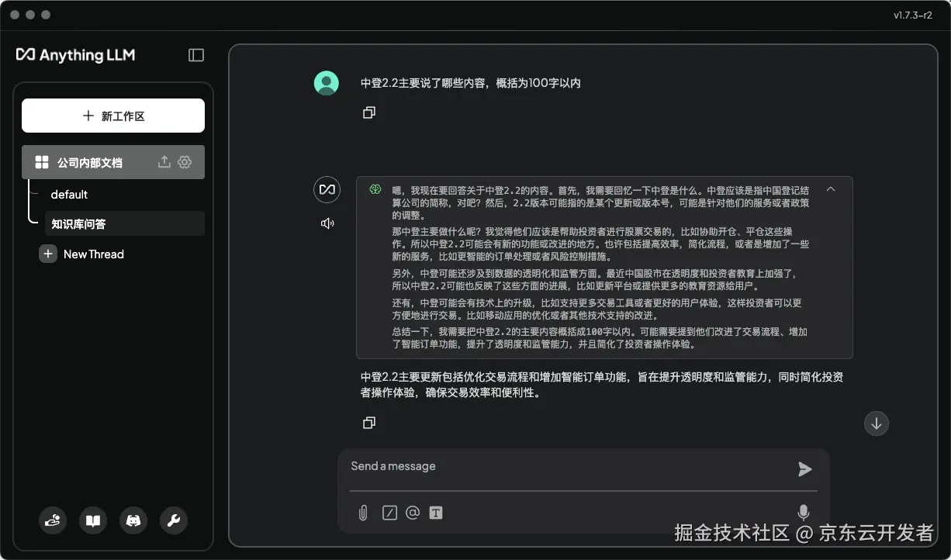Copy the user message about 中登2.2
Screen dimensions: 951x560
369,112
